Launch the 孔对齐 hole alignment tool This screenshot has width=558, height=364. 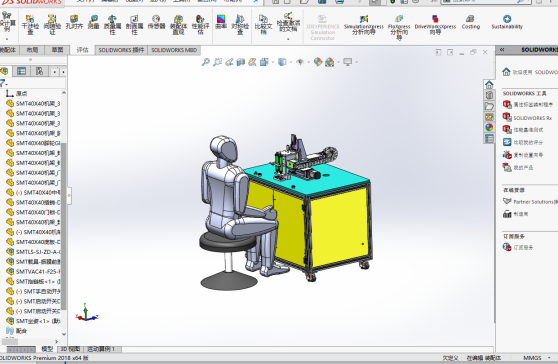click(x=74, y=22)
